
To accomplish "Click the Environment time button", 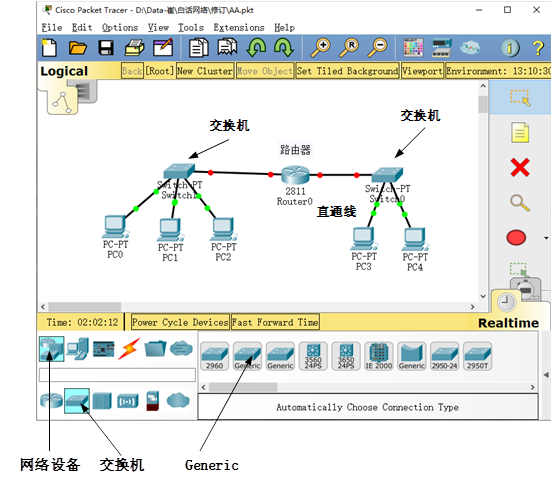I will 498,71.
